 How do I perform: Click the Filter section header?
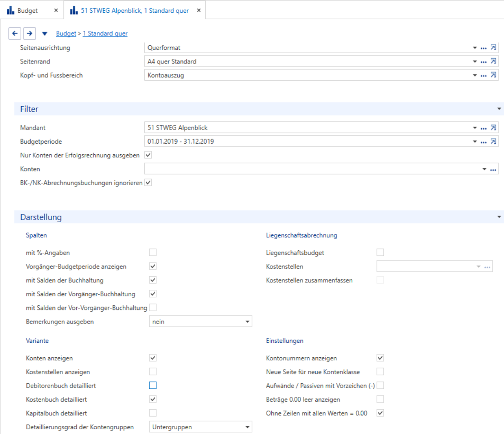click(259, 109)
